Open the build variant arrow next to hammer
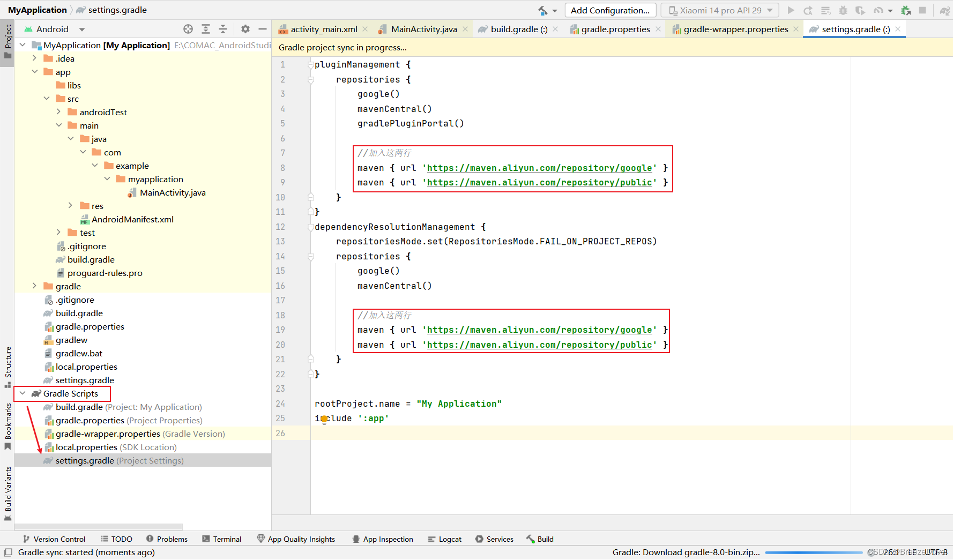This screenshot has height=560, width=953. 555,11
